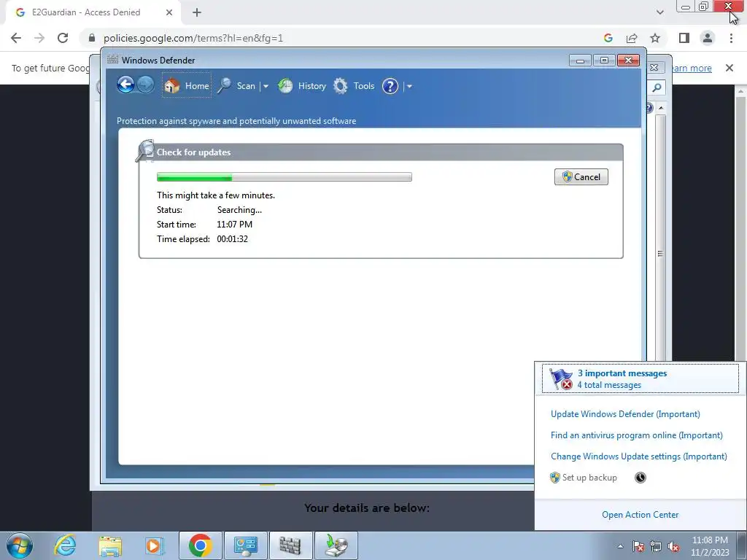747x560 pixels.
Task: Launch Internet Explorer from taskbar
Action: point(65,545)
